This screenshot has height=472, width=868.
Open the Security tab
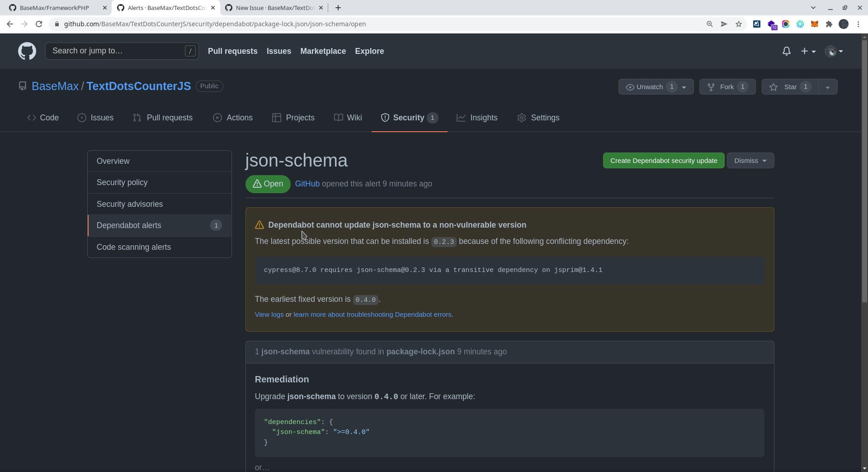click(409, 118)
